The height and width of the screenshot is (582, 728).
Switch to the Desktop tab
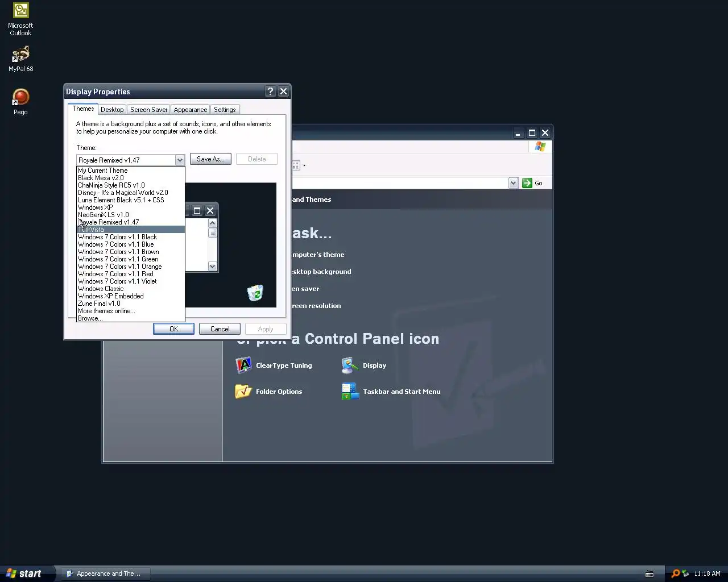click(112, 110)
